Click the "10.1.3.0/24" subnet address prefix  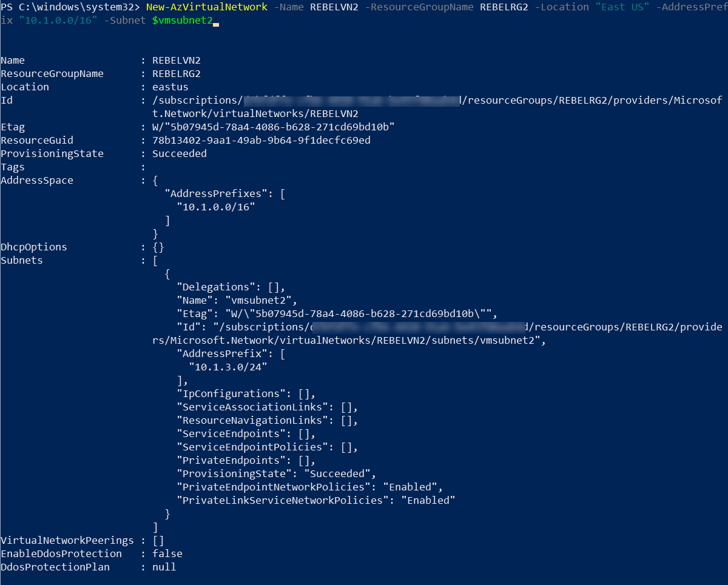coord(227,367)
